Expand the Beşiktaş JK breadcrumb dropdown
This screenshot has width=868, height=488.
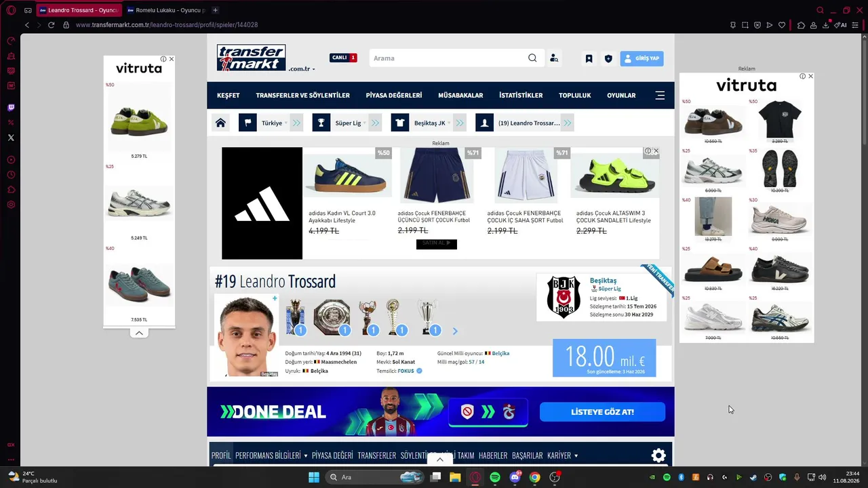click(x=460, y=123)
